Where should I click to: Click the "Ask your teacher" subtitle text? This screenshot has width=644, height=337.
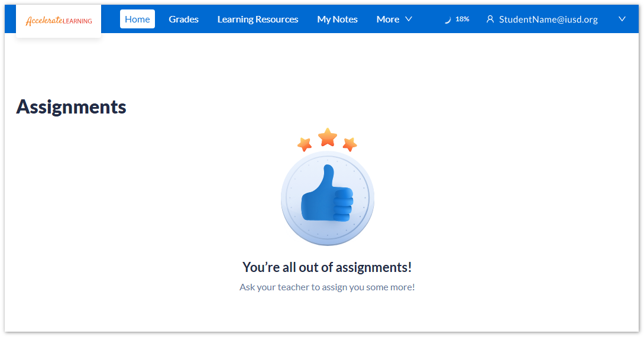327,287
